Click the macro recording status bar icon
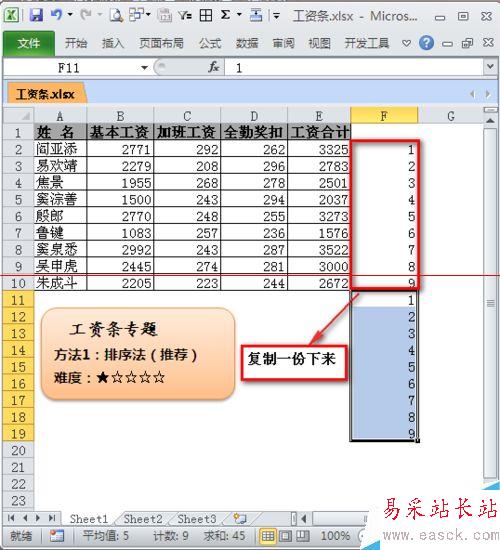This screenshot has height=550, width=500. (x=56, y=536)
